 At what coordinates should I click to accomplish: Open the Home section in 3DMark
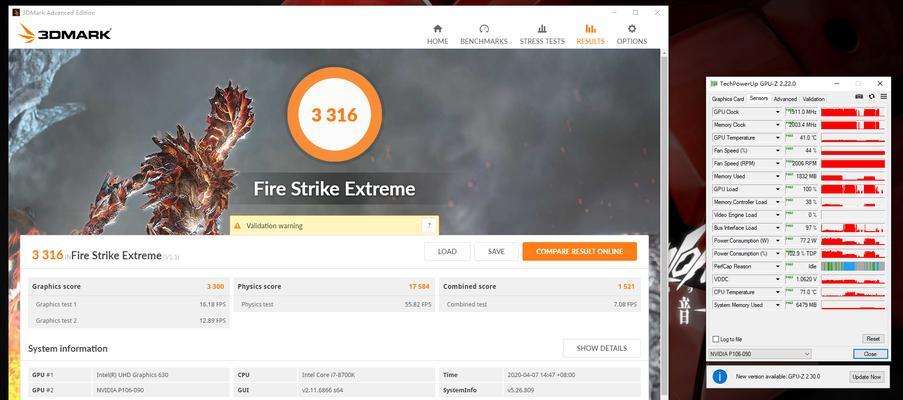pyautogui.click(x=438, y=35)
